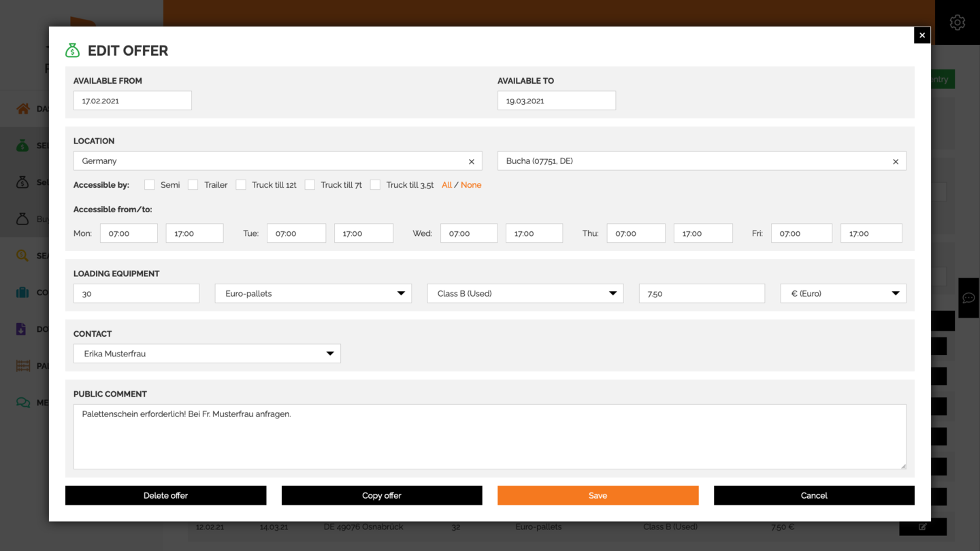This screenshot has width=980, height=551.
Task: Clear the Germany country field
Action: (471, 162)
